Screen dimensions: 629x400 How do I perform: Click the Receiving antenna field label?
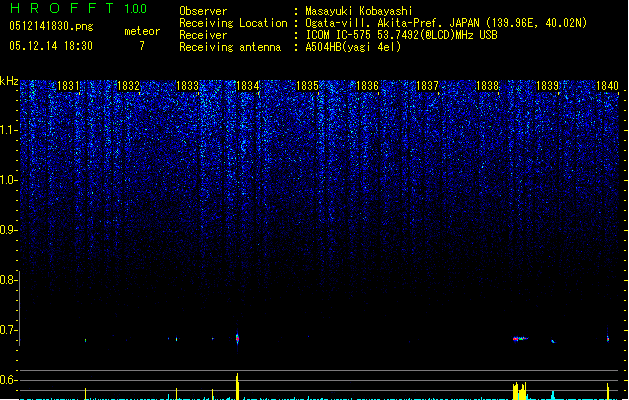click(x=230, y=47)
